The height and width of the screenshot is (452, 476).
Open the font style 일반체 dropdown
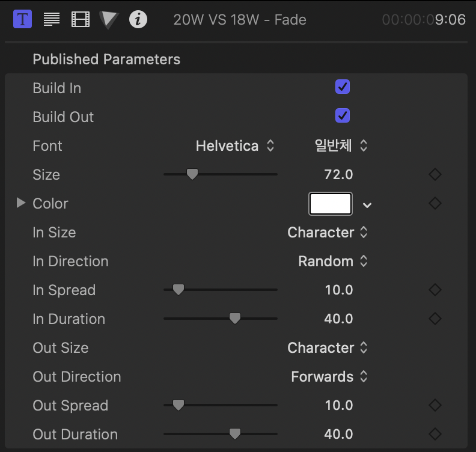(341, 146)
